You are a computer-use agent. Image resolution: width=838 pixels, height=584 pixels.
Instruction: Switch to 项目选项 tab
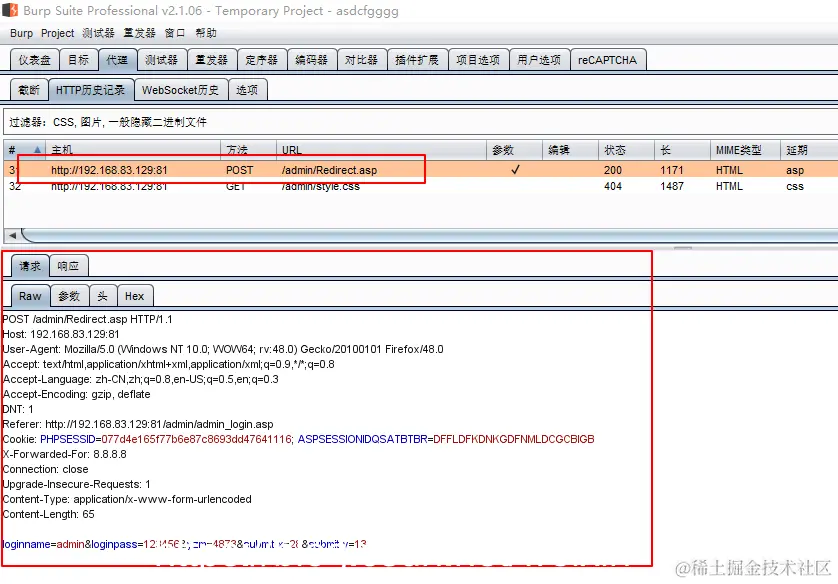[478, 60]
